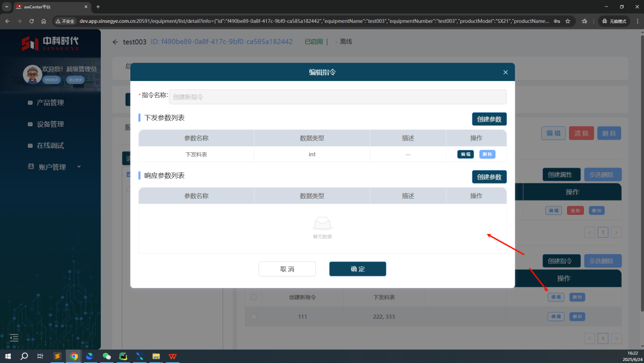The image size is (644, 363).
Task: Close the 编辑指令 dialog with X
Action: coord(505,72)
